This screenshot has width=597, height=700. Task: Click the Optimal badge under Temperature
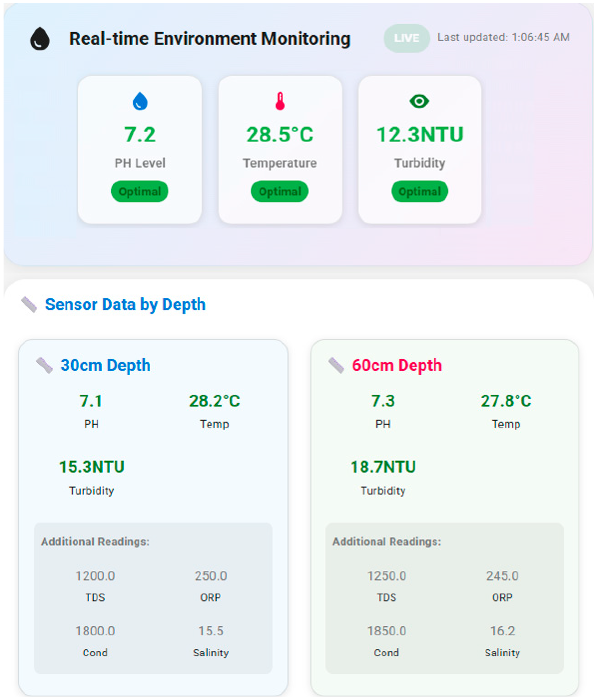(x=280, y=191)
